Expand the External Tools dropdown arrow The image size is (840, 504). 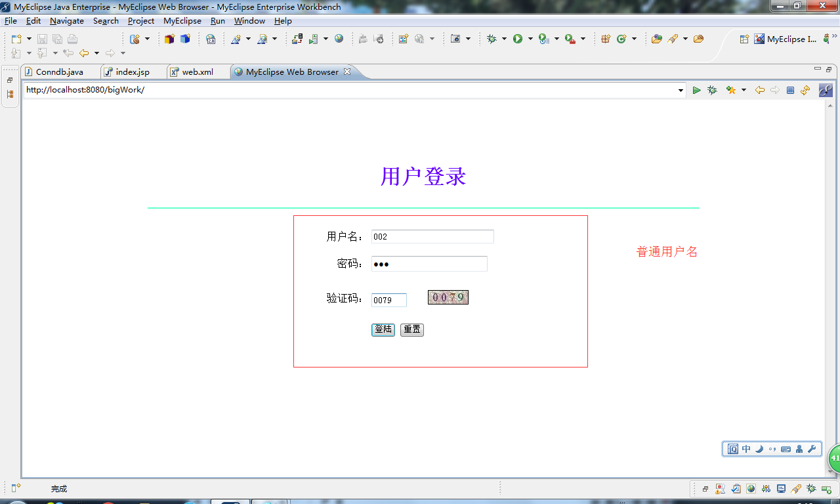coord(583,39)
